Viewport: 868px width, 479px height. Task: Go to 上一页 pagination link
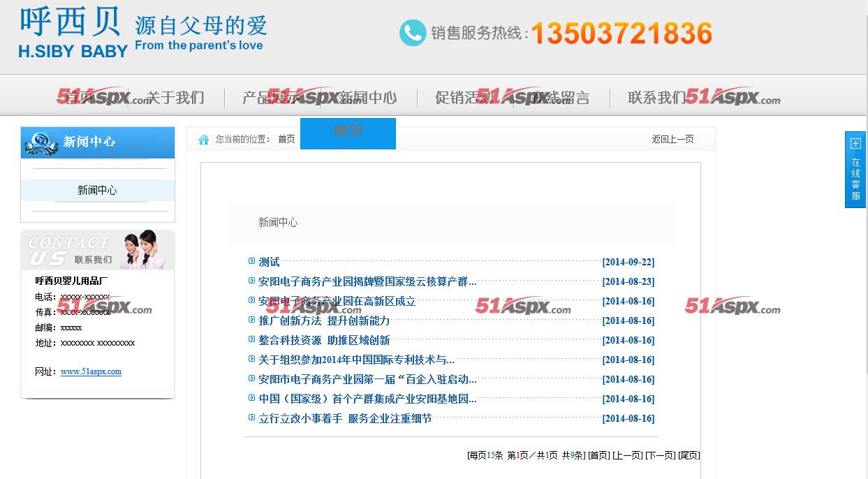tap(627, 455)
